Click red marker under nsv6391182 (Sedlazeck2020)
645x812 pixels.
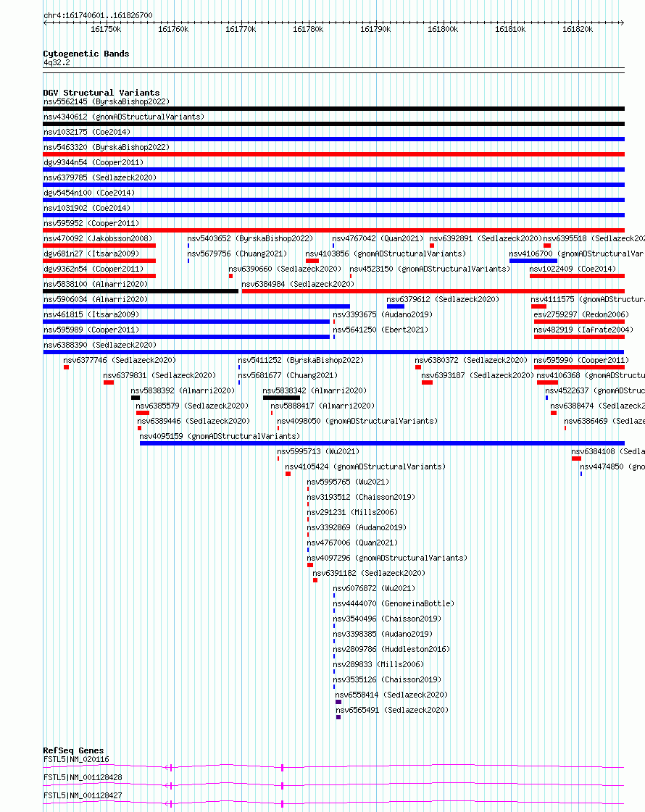pos(315,580)
